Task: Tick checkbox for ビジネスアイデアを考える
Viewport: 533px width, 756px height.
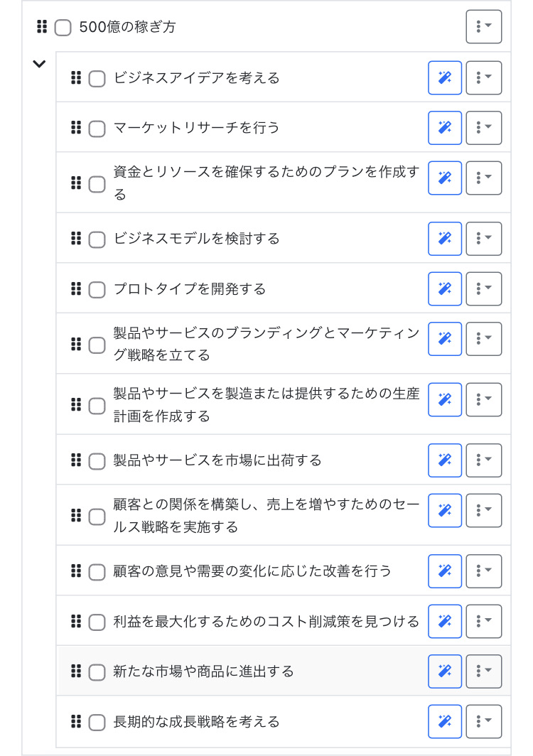Action: (x=97, y=79)
